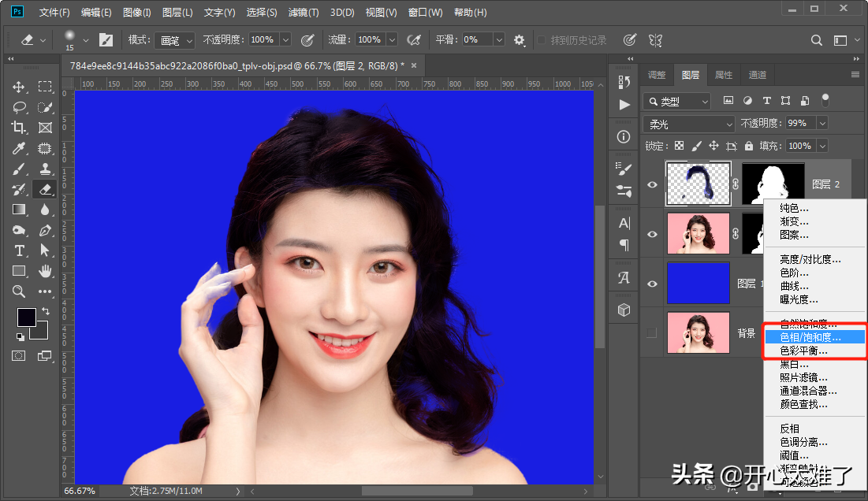The image size is (868, 501).
Task: Select the Hand tool
Action: (45, 271)
